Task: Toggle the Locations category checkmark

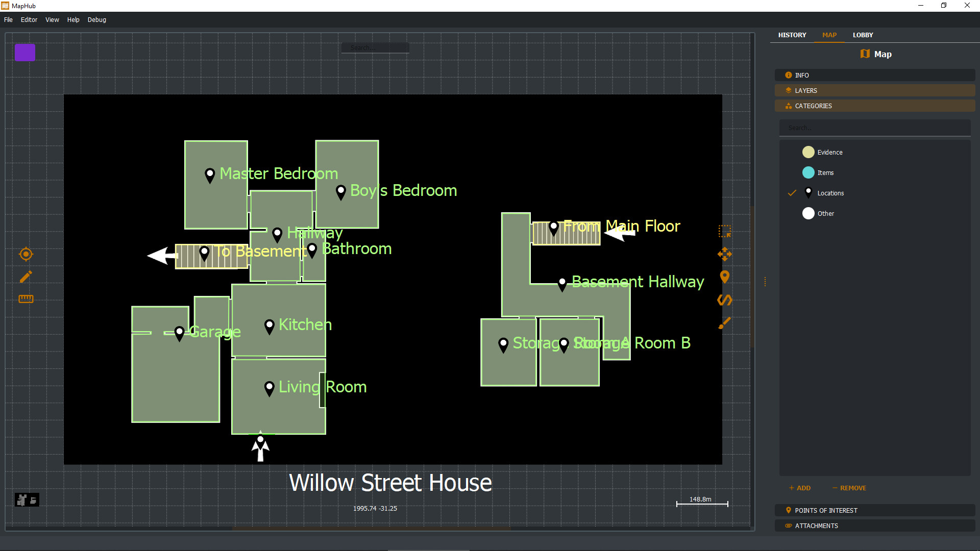Action: (x=791, y=193)
